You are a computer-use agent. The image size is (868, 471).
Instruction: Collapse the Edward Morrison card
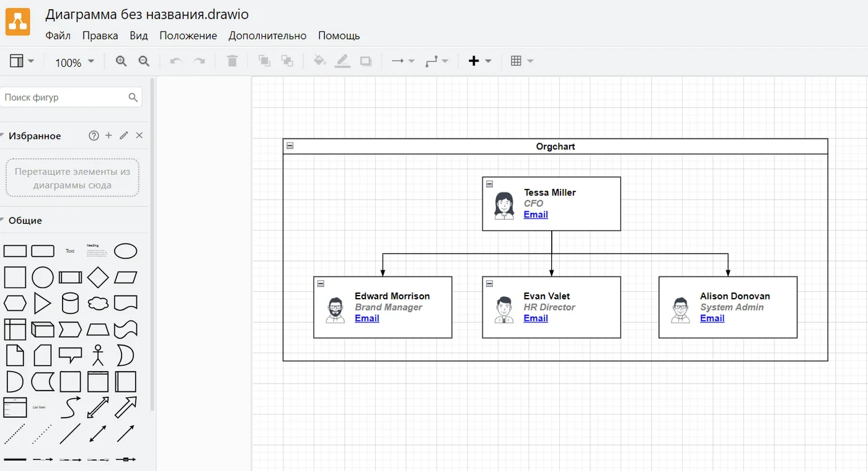pos(321,283)
